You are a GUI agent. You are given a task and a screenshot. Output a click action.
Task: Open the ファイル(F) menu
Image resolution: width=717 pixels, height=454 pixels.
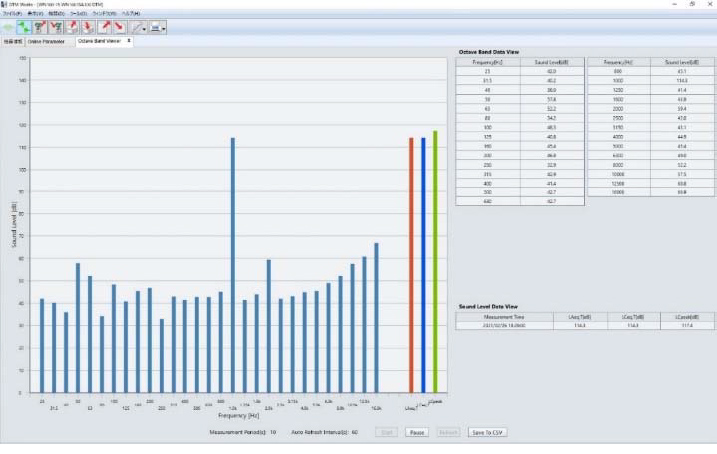pos(12,13)
